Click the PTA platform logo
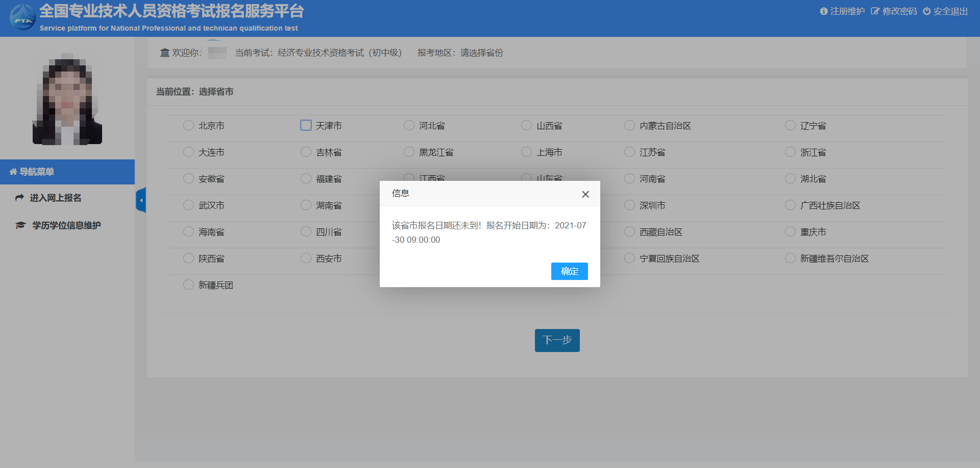The image size is (980, 468). [22, 16]
